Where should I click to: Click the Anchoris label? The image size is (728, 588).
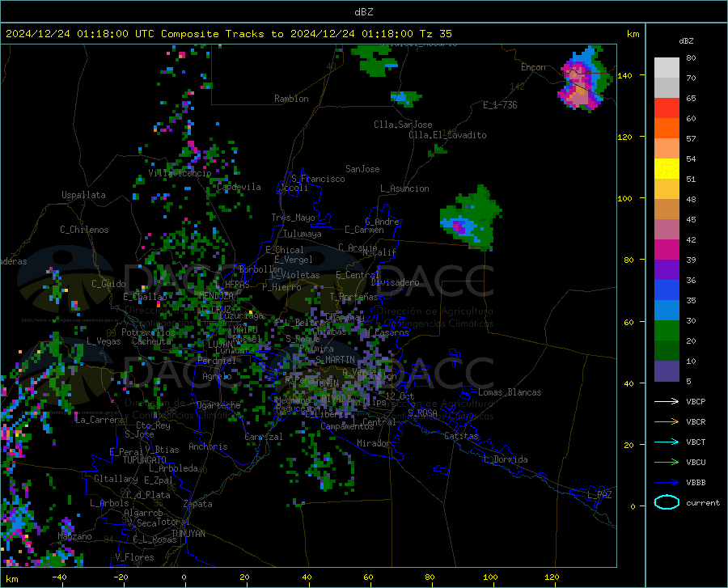(x=208, y=446)
